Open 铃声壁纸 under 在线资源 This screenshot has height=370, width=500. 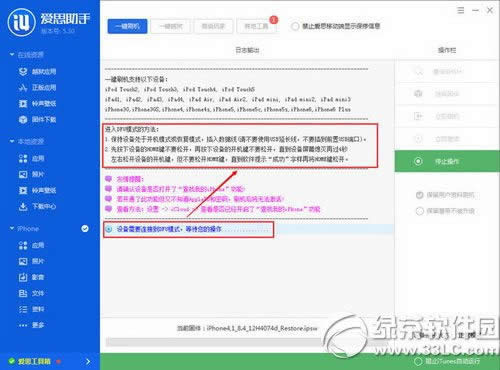(x=37, y=104)
